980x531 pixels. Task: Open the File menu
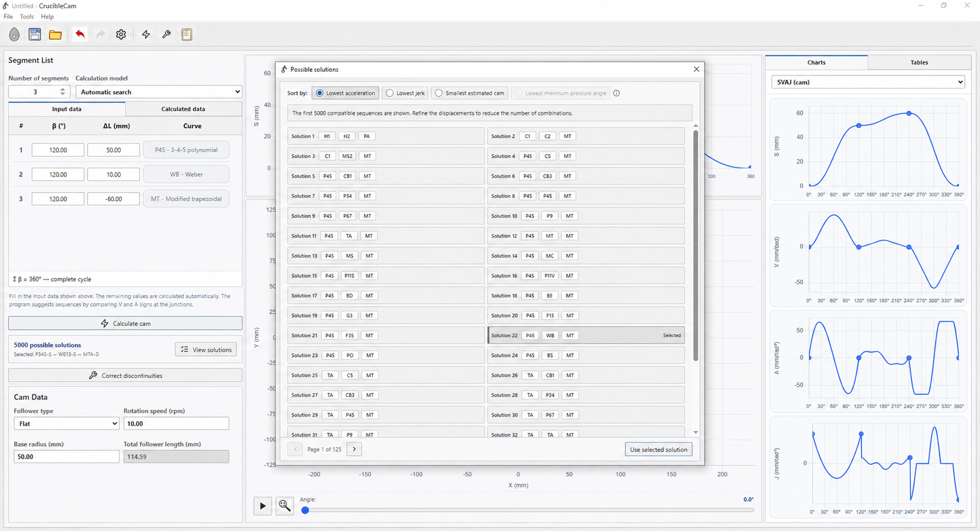8,17
